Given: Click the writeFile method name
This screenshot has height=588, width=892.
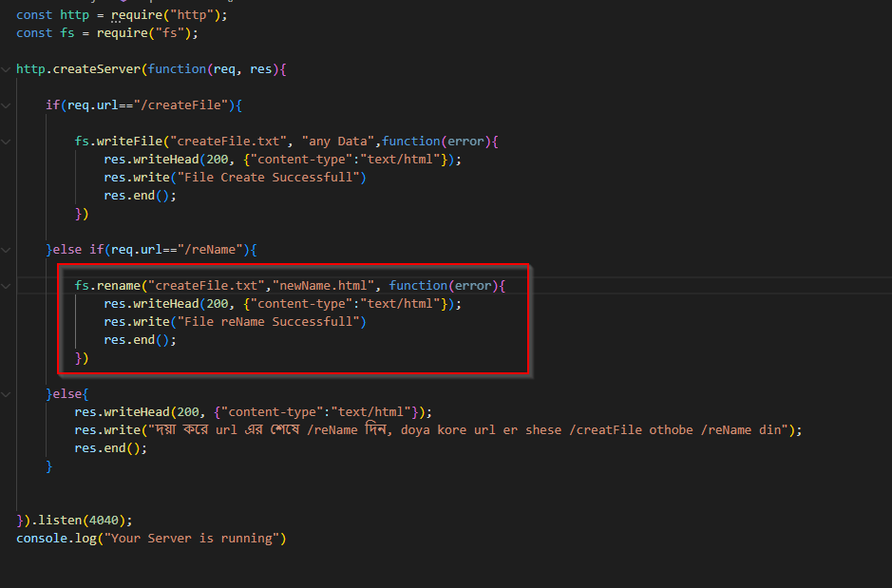Looking at the screenshot, I should [129, 142].
